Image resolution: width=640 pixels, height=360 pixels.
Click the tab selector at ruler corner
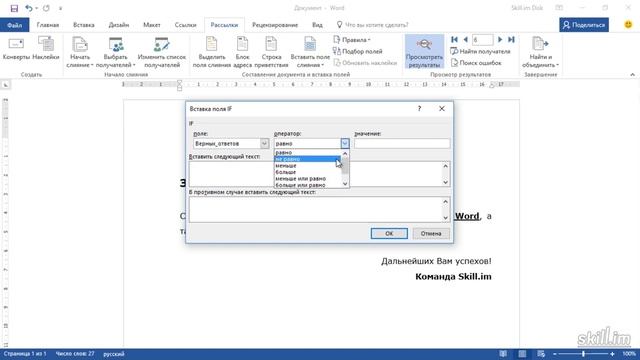pyautogui.click(x=5, y=85)
